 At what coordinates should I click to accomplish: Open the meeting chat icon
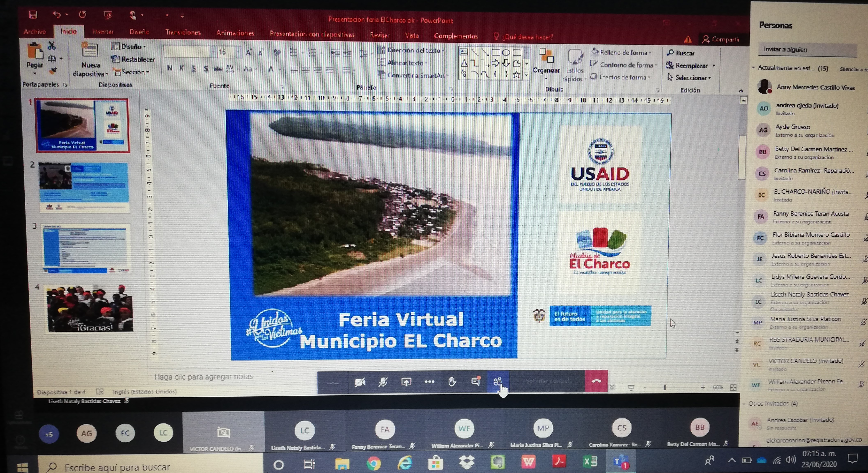point(475,381)
